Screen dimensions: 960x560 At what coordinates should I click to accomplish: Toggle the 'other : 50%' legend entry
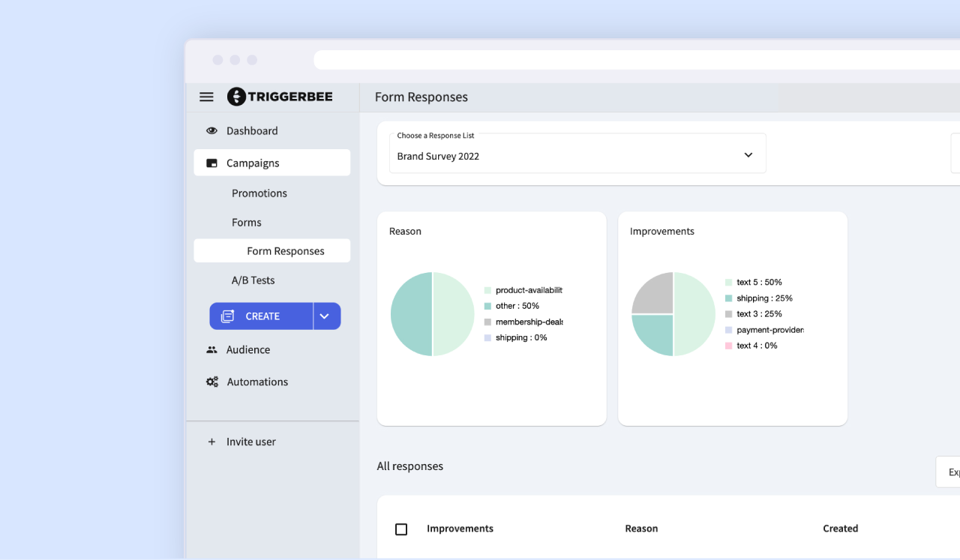(517, 306)
